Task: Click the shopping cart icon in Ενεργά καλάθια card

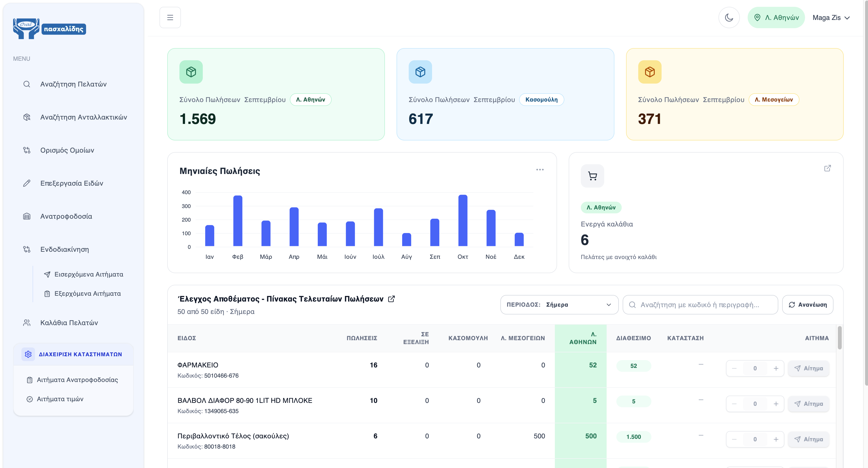Action: pyautogui.click(x=592, y=176)
